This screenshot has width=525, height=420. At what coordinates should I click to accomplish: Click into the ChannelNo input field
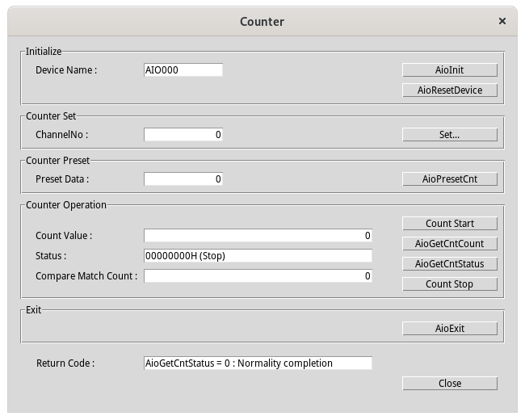(183, 135)
